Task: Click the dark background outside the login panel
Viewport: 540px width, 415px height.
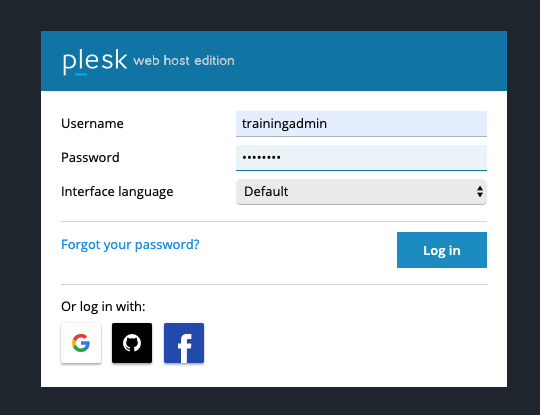Action: pyautogui.click(x=21, y=207)
